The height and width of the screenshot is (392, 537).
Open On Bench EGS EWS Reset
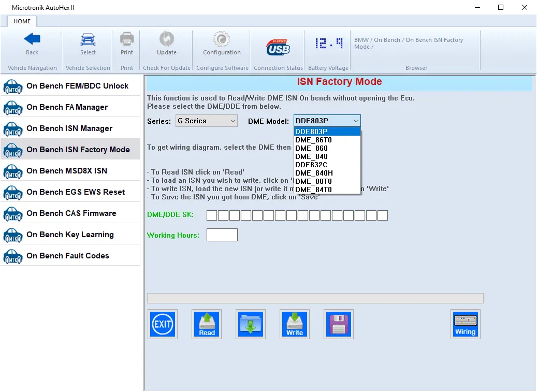click(70, 192)
